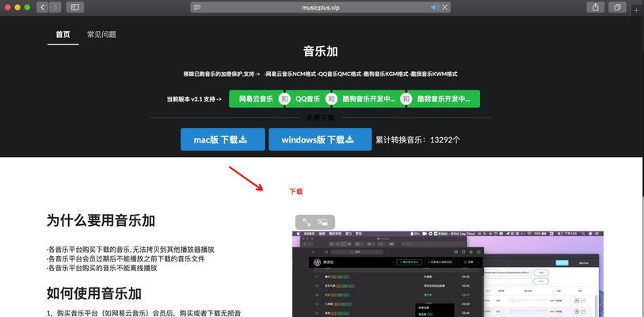Click the mac版 下载 button
This screenshot has width=644, height=317.
coord(223,139)
